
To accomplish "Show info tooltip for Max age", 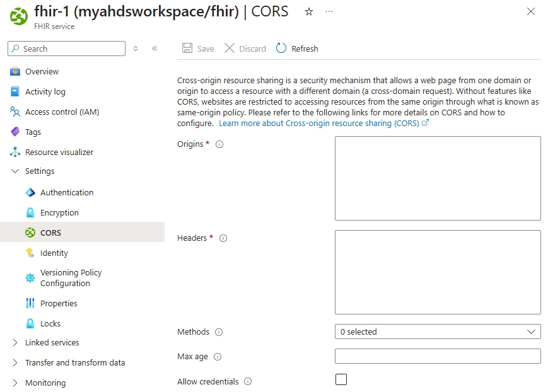I will point(218,357).
